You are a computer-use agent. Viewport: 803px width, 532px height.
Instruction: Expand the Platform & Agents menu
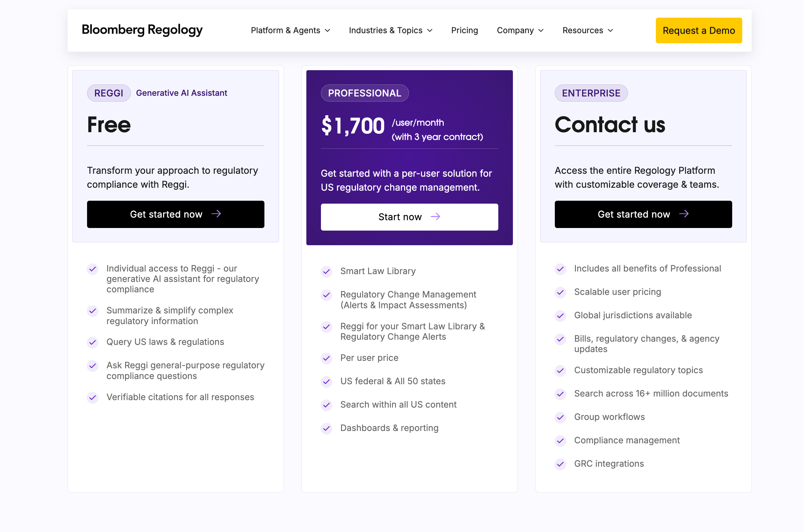(290, 31)
